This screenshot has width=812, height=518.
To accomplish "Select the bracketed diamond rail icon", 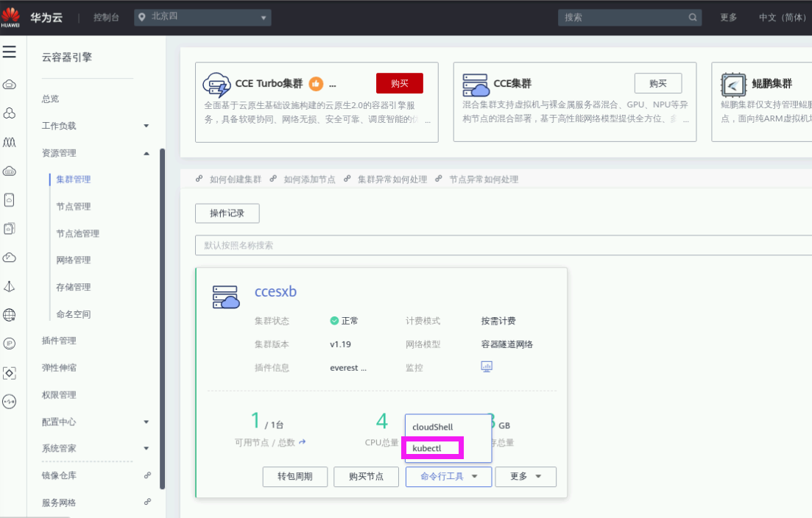I will coord(10,372).
